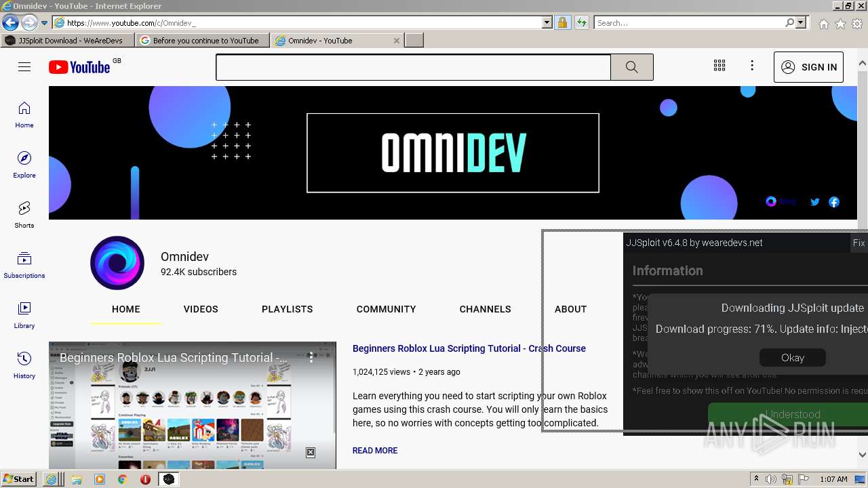Click the YouTube logo
The width and height of the screenshot is (868, 488).
79,67
